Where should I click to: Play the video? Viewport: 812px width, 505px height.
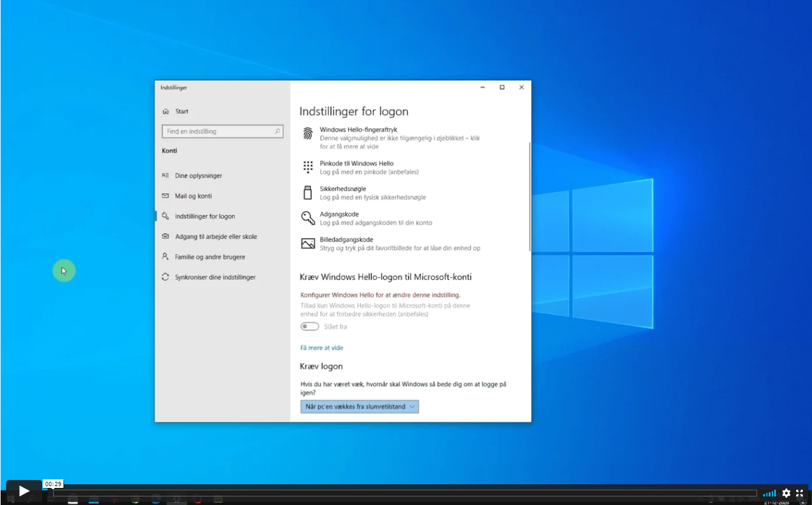(x=24, y=490)
